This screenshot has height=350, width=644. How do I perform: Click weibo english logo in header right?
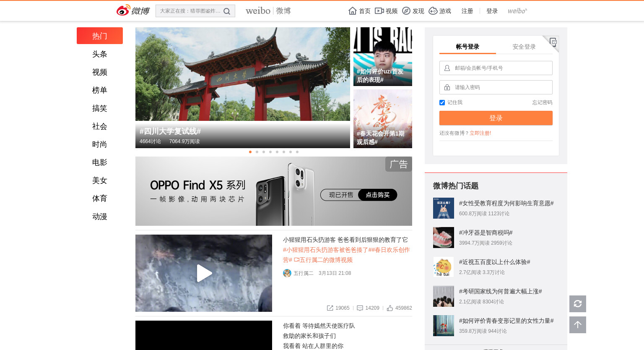517,11
